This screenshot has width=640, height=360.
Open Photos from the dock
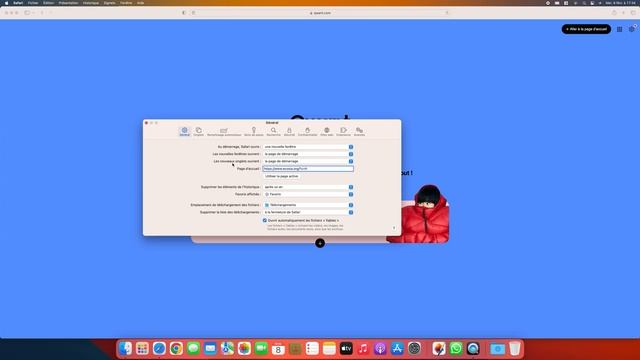pos(244,349)
